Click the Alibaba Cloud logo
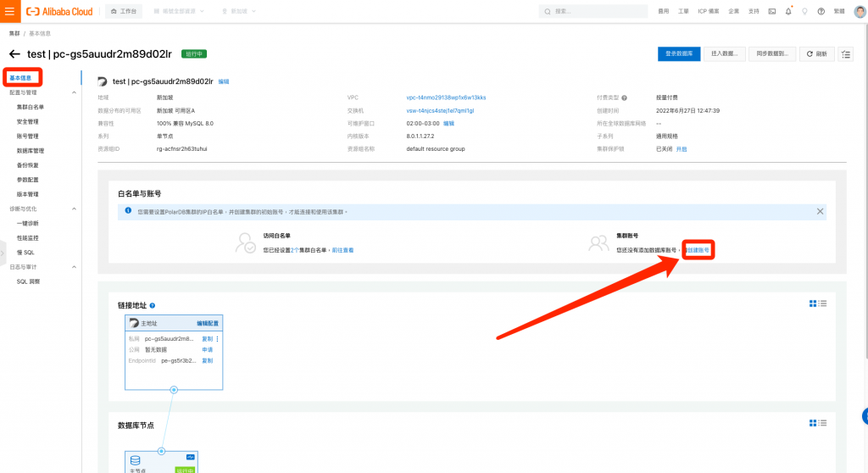This screenshot has height=473, width=868. tap(60, 12)
